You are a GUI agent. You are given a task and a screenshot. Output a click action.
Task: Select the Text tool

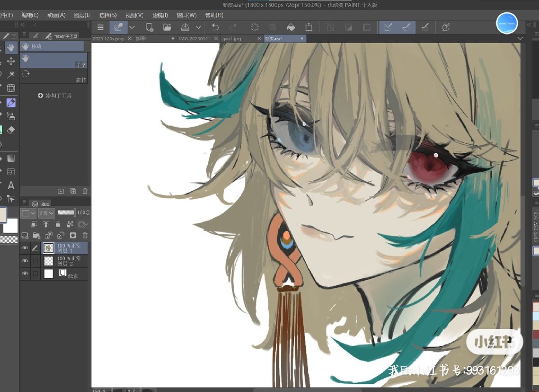11,185
